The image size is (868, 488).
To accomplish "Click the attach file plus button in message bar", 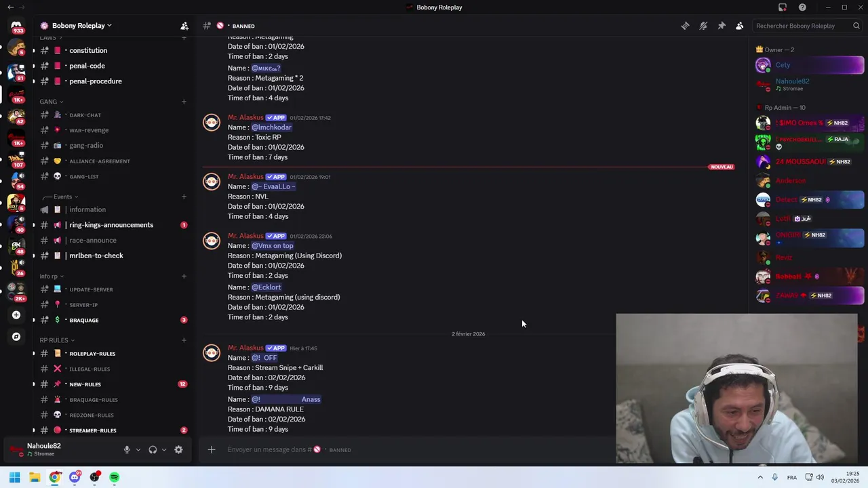I will click(x=212, y=449).
